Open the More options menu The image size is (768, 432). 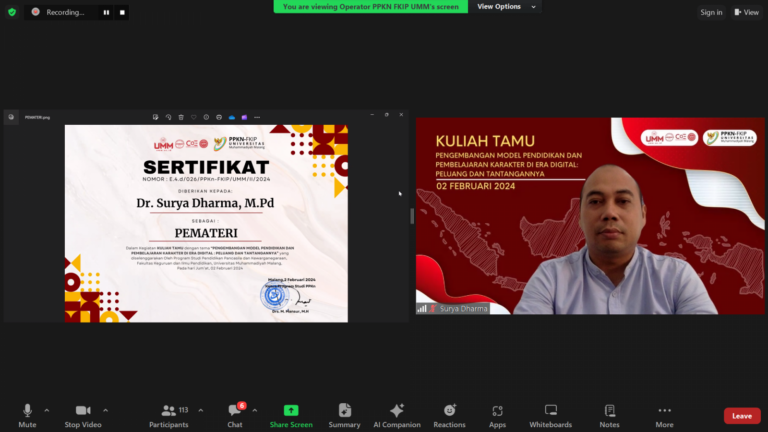(x=665, y=415)
